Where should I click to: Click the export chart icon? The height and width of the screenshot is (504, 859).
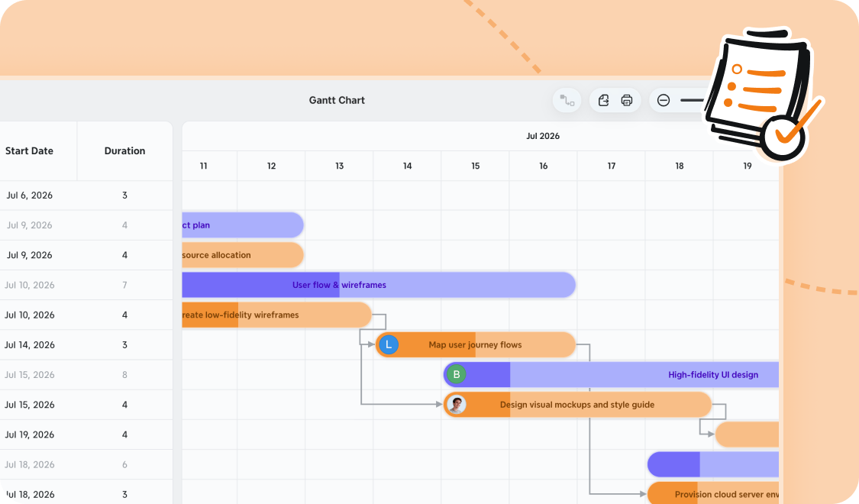click(604, 100)
